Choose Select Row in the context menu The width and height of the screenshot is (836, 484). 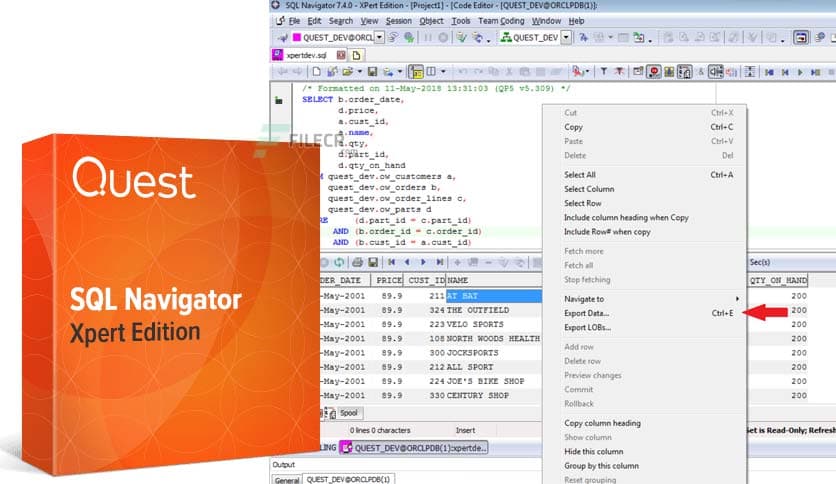[645, 204]
